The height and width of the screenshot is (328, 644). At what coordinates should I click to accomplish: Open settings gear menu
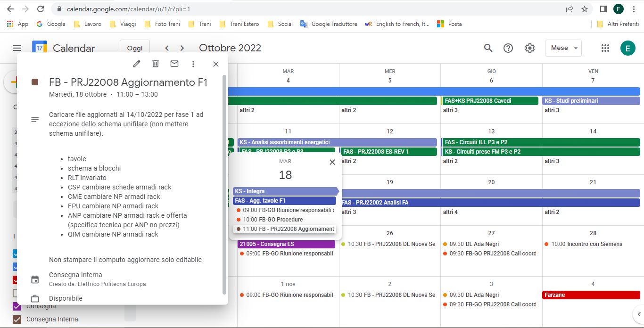click(530, 48)
